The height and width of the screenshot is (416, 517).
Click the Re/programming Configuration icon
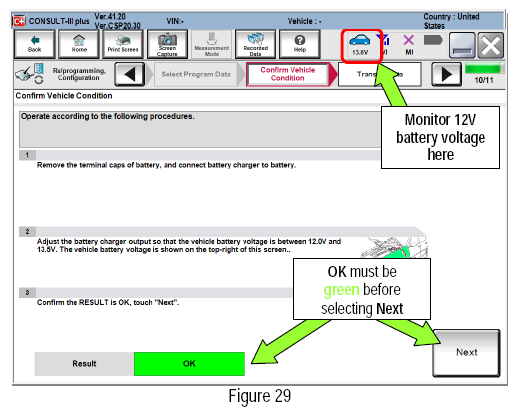click(29, 74)
